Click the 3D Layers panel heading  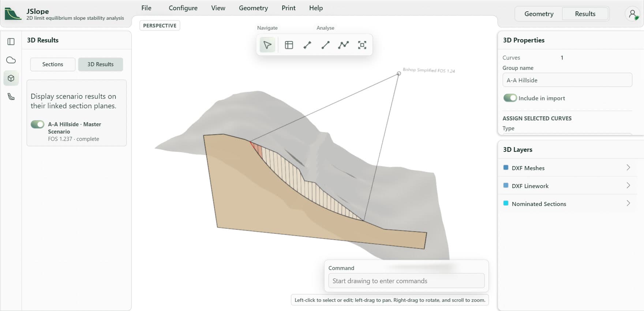(x=517, y=150)
